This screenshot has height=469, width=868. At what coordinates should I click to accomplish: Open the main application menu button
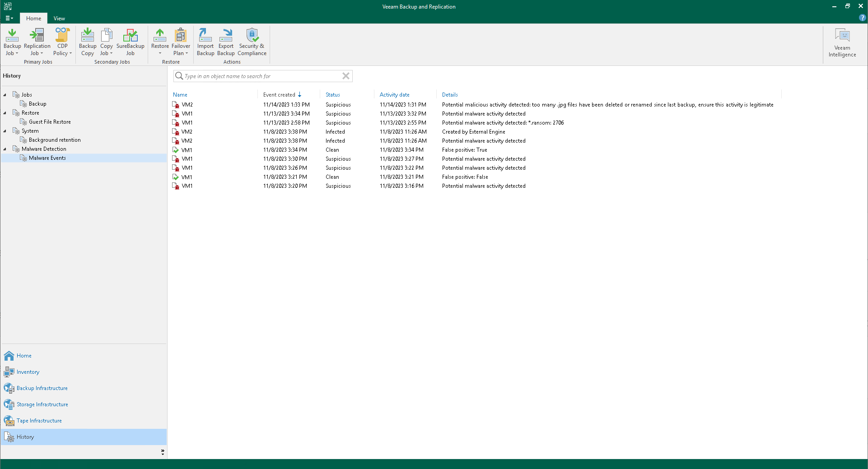tap(9, 19)
